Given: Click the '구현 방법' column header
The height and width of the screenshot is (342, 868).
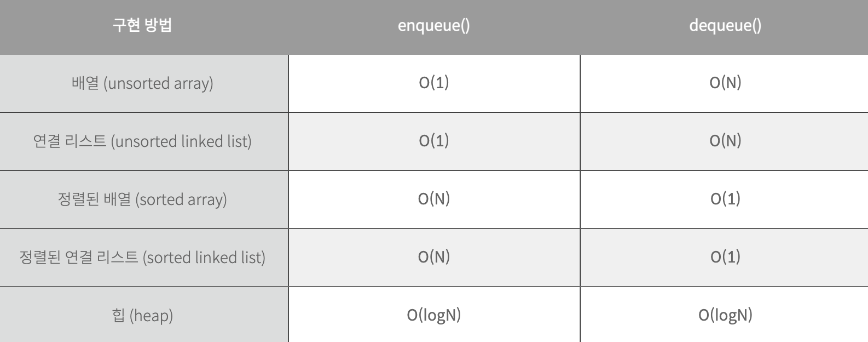Looking at the screenshot, I should point(144,27).
